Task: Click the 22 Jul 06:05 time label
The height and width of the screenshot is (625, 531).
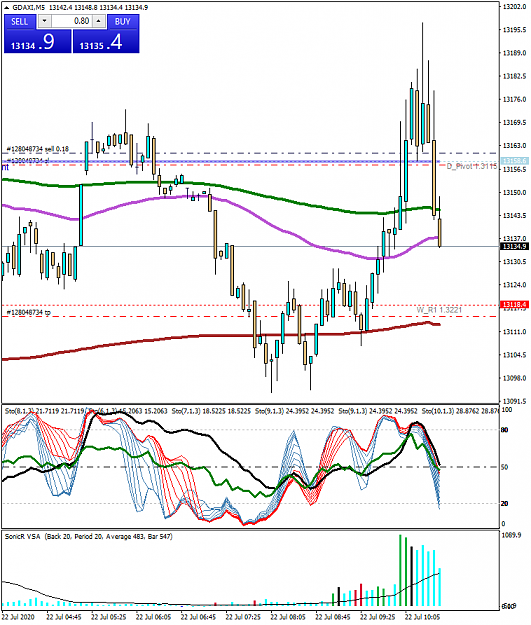Action: tap(153, 617)
